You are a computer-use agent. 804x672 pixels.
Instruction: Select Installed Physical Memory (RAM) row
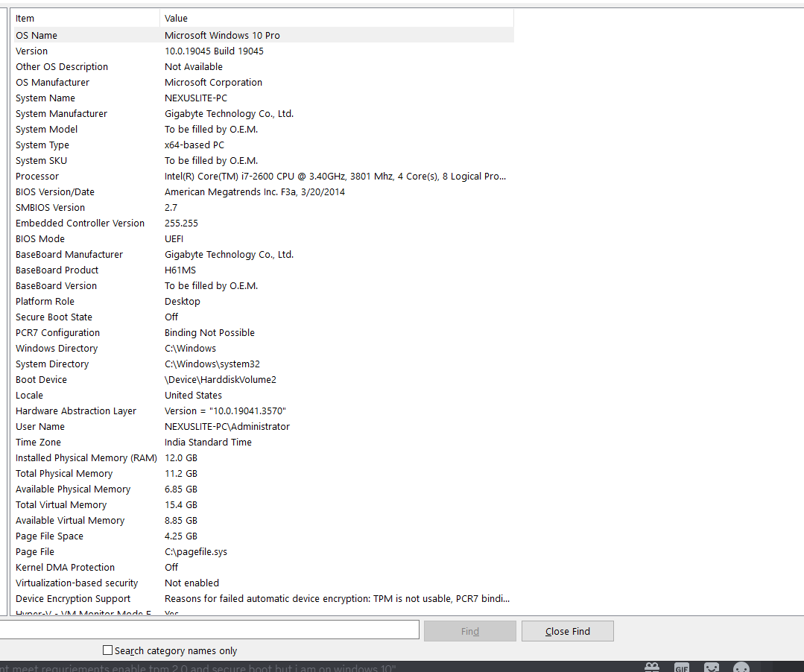(x=262, y=457)
